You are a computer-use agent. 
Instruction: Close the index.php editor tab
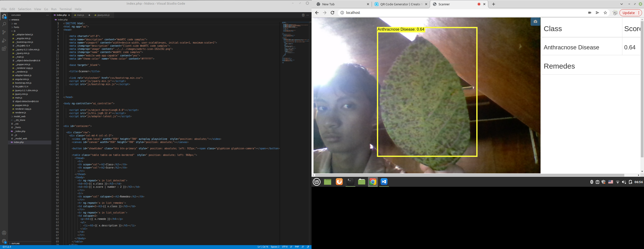pyautogui.click(x=69, y=15)
